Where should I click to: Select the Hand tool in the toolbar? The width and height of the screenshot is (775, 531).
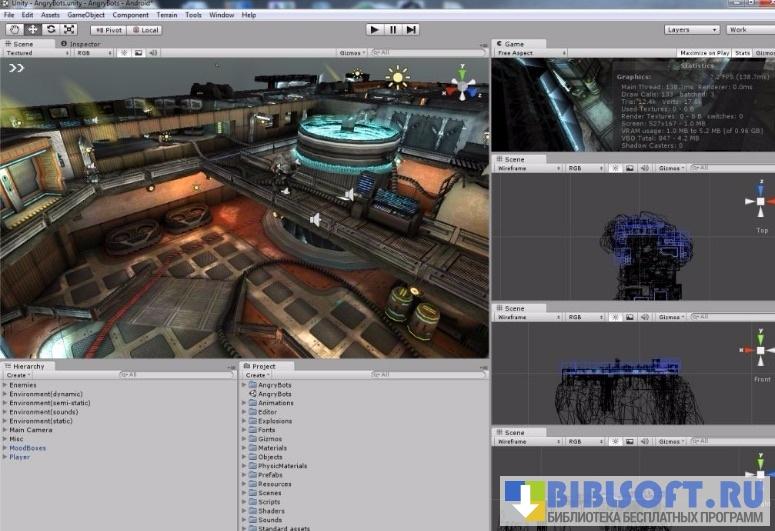pyautogui.click(x=15, y=30)
